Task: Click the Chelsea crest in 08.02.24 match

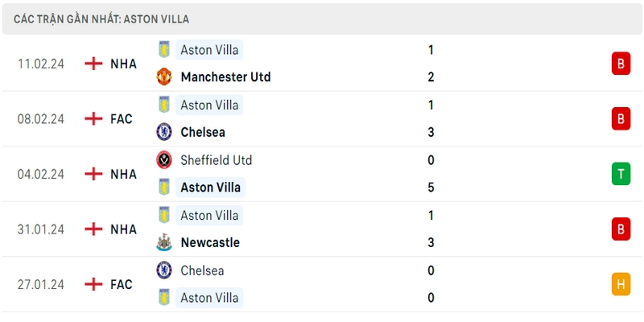Action: coord(164,132)
